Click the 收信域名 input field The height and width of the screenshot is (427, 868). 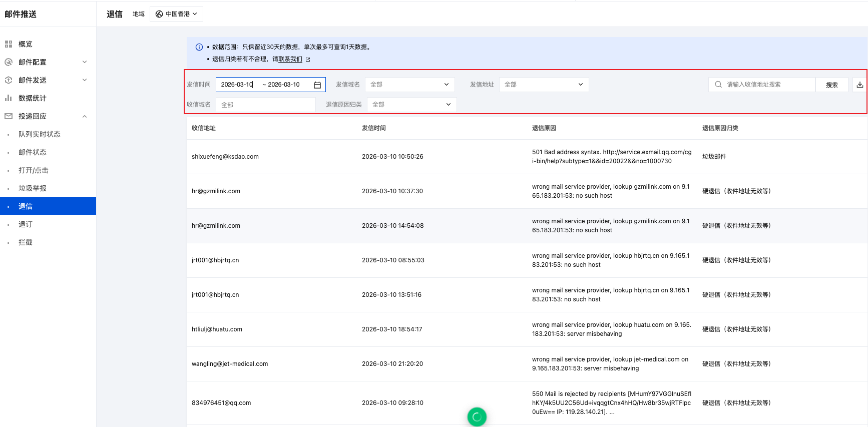coord(265,105)
